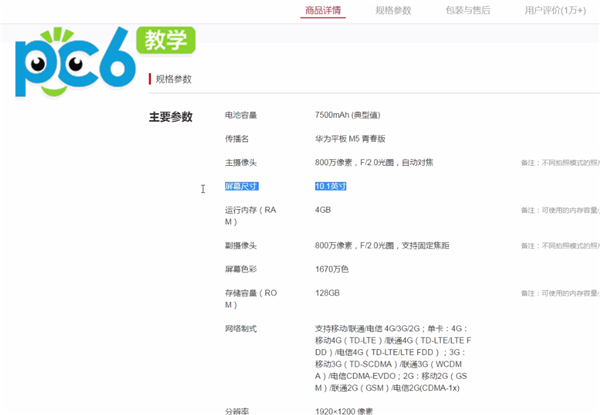Click the highlighted 屏幕尺寸 label
The width and height of the screenshot is (600, 415).
[x=241, y=186]
